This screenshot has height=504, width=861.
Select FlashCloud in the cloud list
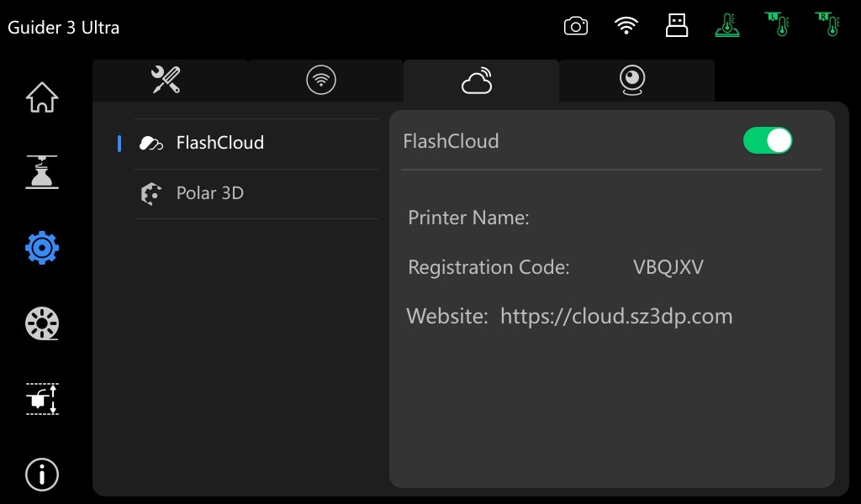256,144
